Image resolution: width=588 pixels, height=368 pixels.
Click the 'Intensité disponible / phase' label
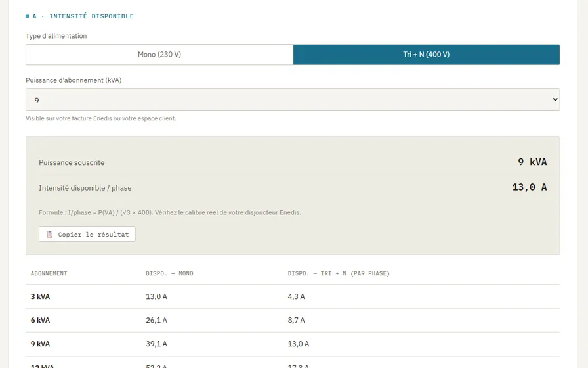tap(85, 188)
